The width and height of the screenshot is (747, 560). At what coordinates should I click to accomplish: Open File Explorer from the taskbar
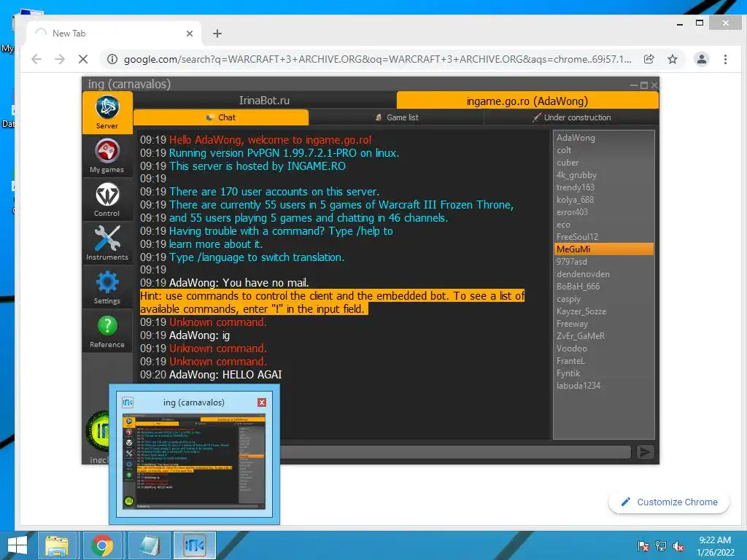(x=57, y=545)
